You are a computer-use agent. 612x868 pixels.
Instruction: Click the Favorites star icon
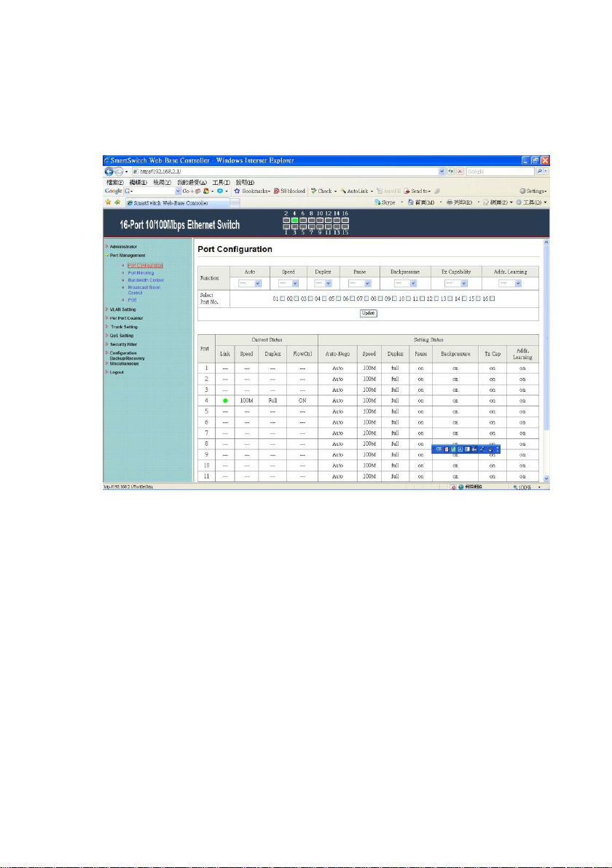108,202
